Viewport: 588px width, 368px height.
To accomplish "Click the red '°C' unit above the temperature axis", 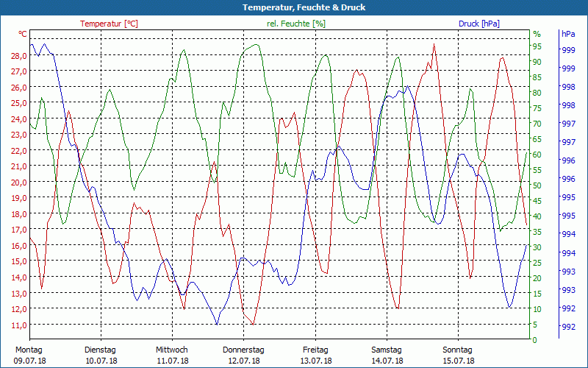I will pos(23,34).
